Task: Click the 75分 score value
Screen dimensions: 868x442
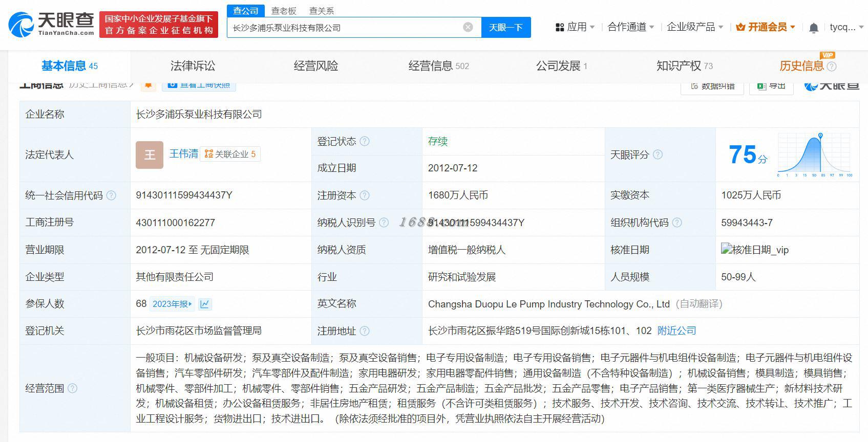Action: coord(748,154)
